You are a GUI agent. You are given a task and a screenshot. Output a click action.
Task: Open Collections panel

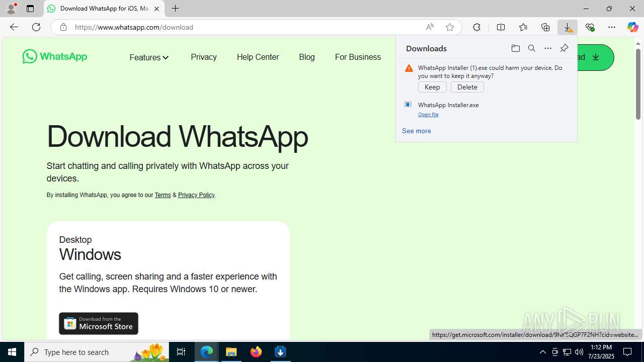545,27
